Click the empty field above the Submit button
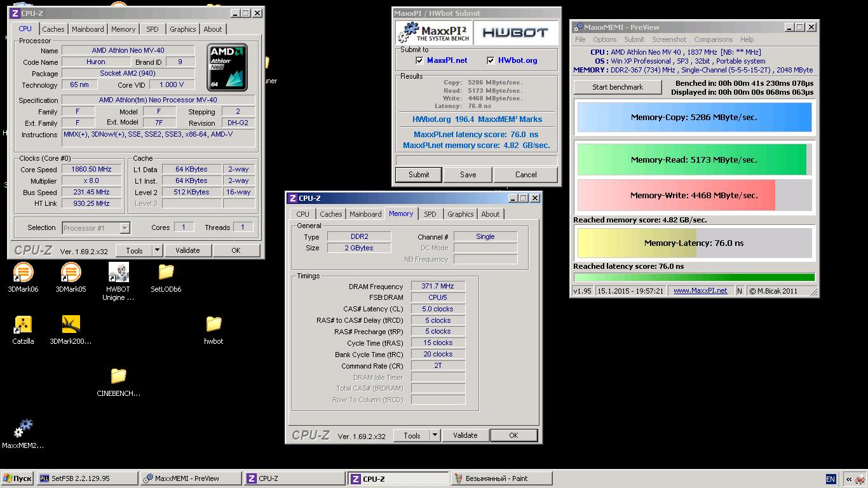This screenshot has width=868, height=488. pyautogui.click(x=476, y=160)
